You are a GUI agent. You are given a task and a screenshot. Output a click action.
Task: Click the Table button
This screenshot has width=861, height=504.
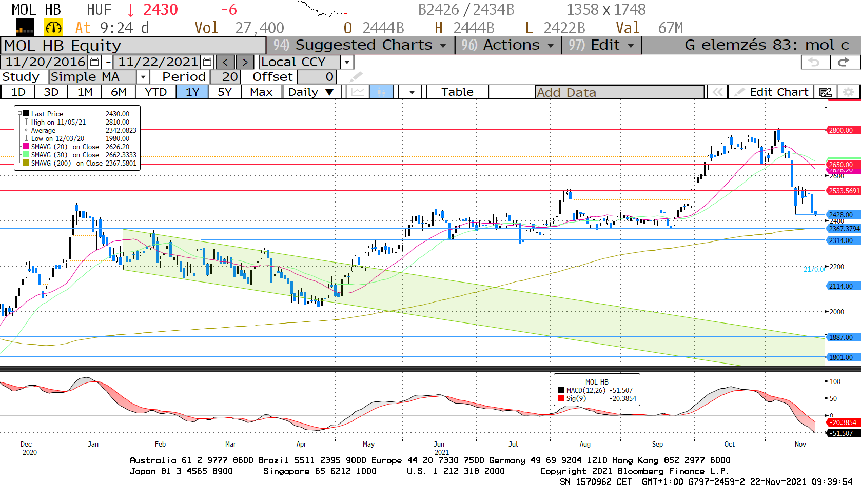point(457,92)
